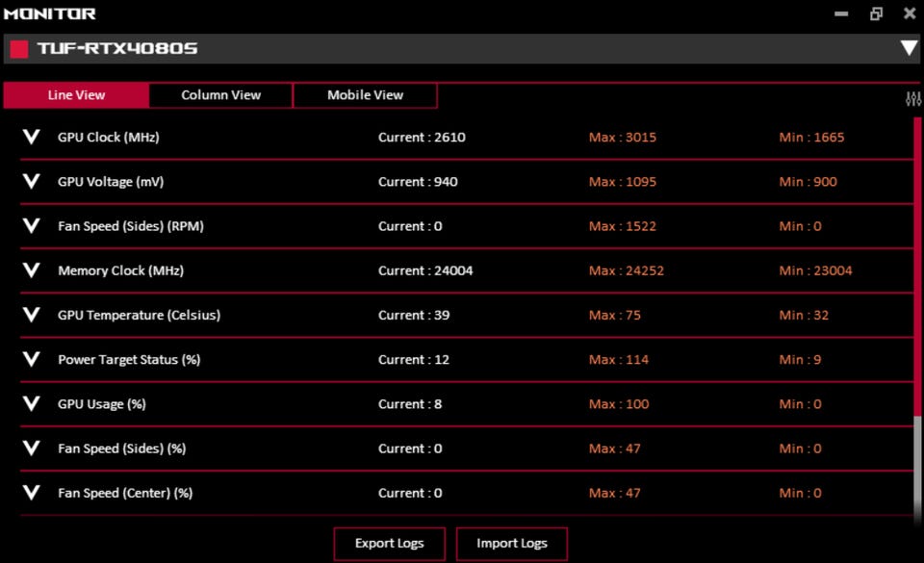
Task: Click the Current : 8 value
Action: [410, 404]
